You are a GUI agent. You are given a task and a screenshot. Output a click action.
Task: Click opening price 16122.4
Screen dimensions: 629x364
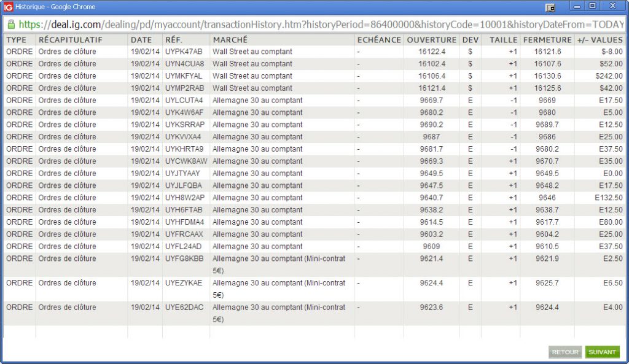tap(432, 52)
